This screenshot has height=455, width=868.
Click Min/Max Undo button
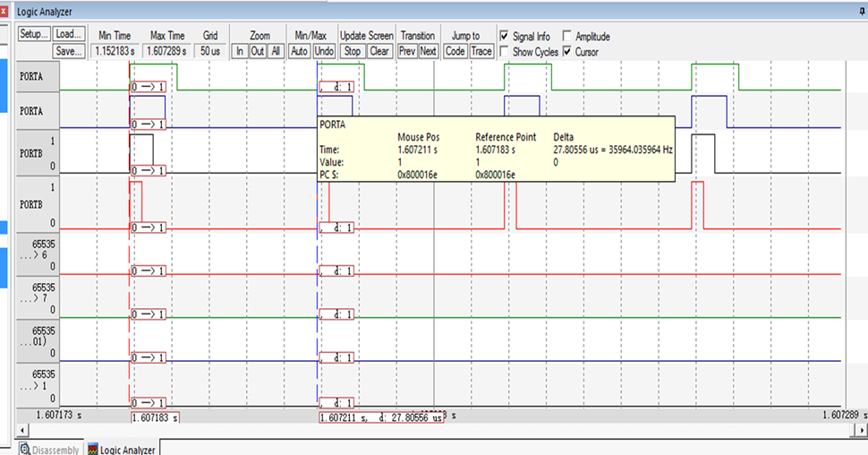pyautogui.click(x=324, y=51)
